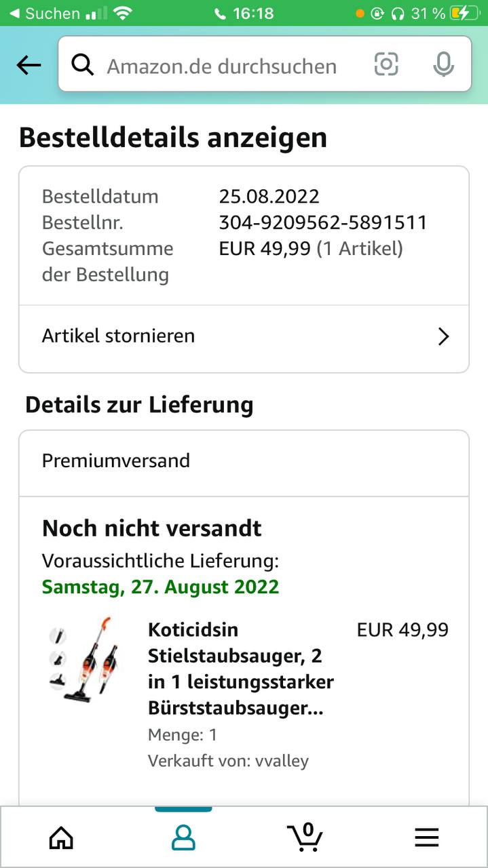Image resolution: width=488 pixels, height=868 pixels.
Task: Open the shopping cart
Action: (305, 837)
